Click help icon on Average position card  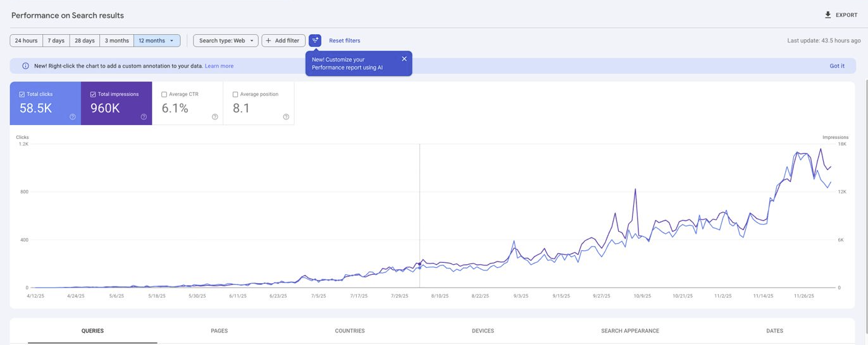coord(286,117)
